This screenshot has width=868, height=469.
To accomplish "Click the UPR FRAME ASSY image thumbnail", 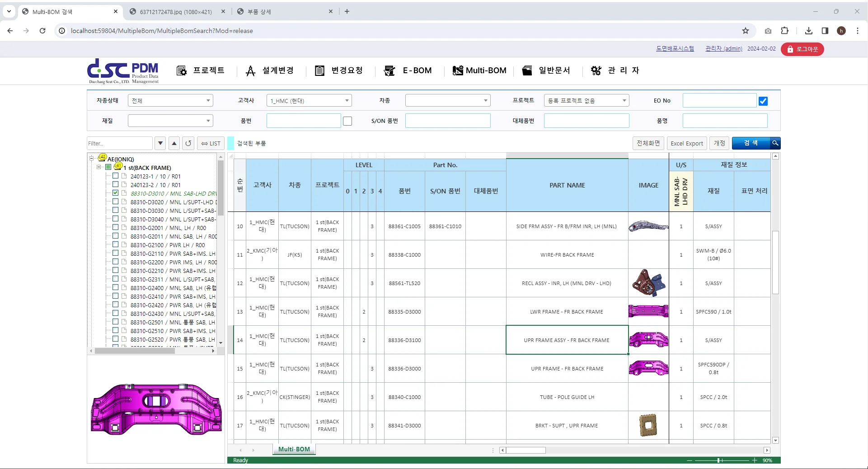I will point(648,340).
